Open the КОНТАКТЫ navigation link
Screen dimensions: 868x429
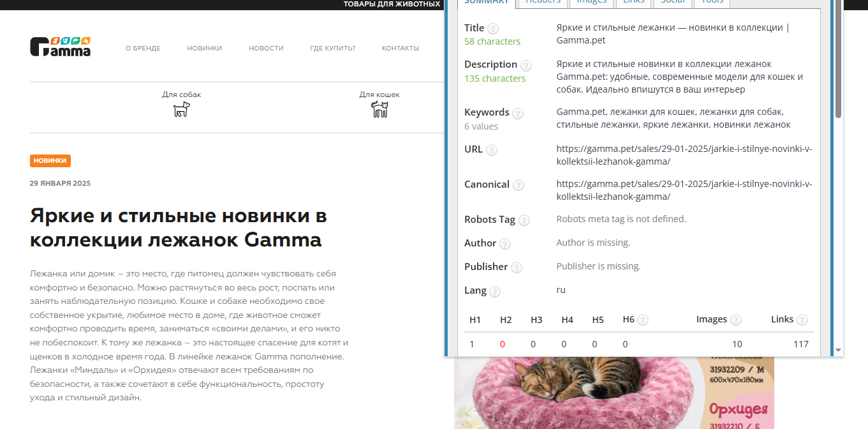(x=401, y=49)
